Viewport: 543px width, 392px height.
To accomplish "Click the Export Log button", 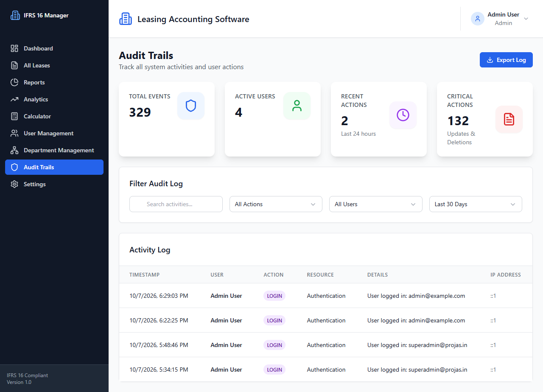I will coord(506,60).
